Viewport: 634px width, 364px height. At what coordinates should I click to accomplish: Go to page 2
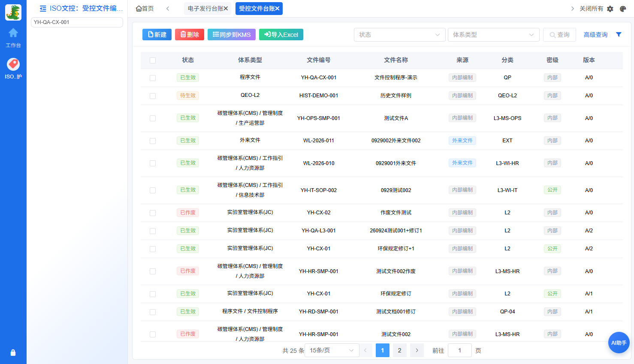pos(400,350)
